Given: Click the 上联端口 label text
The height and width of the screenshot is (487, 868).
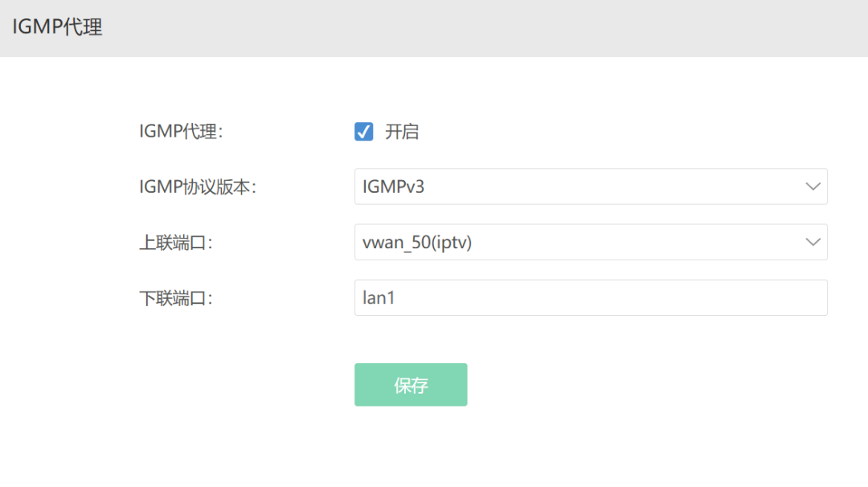Looking at the screenshot, I should 176,243.
